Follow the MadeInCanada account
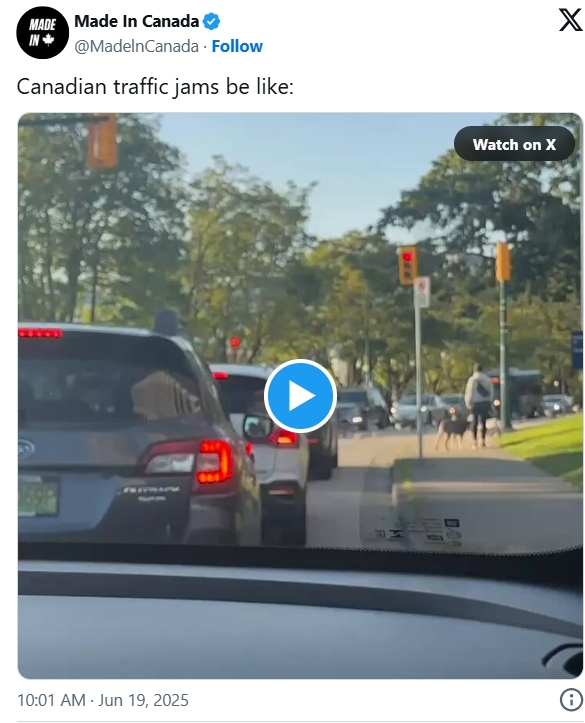 [237, 46]
